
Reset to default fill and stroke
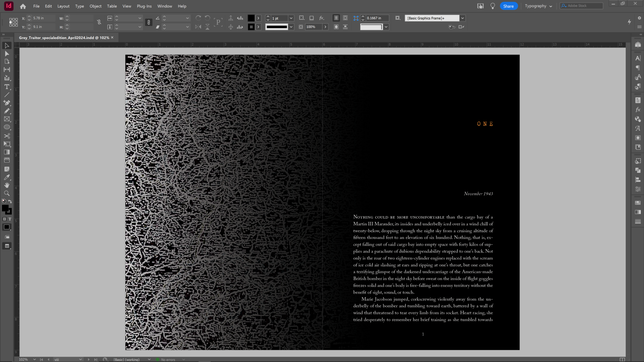coord(4,201)
